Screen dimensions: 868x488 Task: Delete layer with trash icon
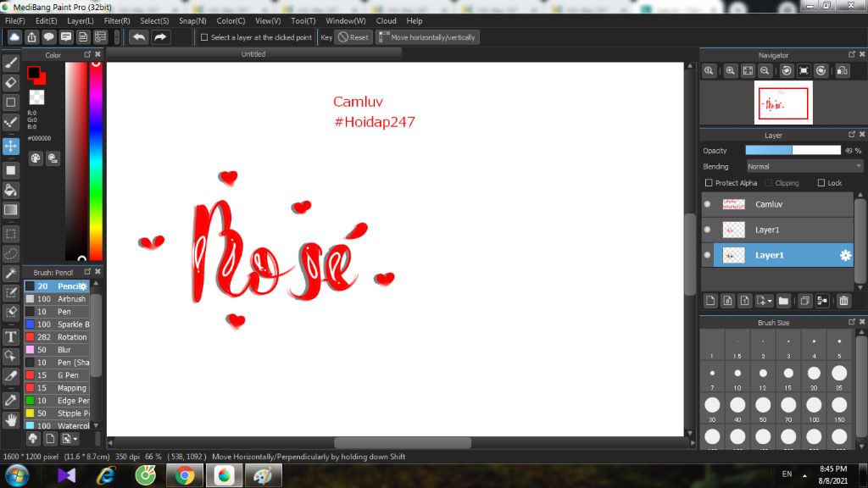(843, 301)
